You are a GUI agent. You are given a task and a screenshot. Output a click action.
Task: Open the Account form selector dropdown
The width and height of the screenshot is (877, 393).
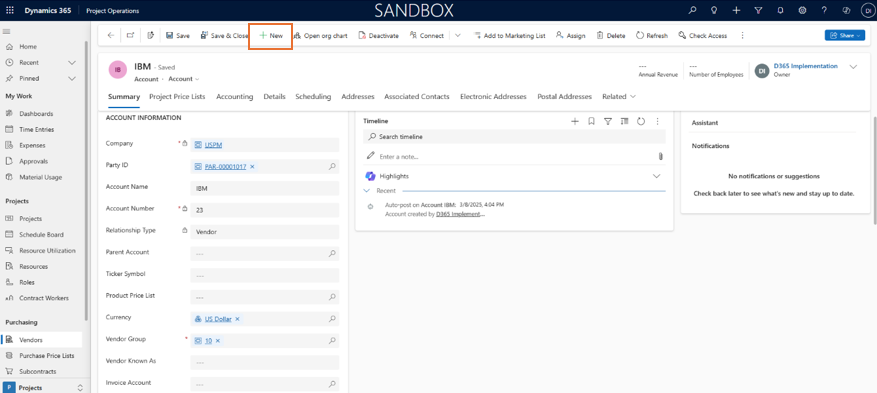(x=184, y=79)
